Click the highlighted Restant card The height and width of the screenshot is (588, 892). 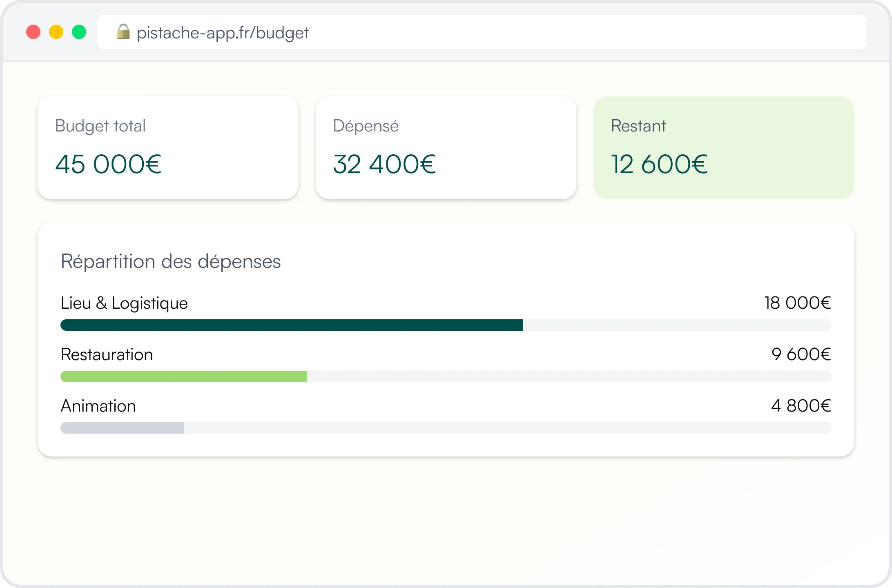723,148
